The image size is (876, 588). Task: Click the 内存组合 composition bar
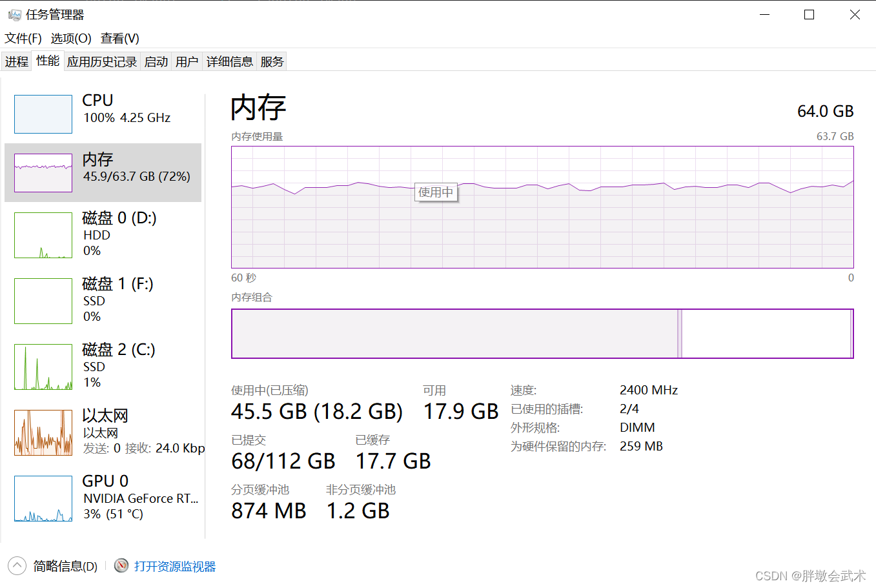pos(542,333)
